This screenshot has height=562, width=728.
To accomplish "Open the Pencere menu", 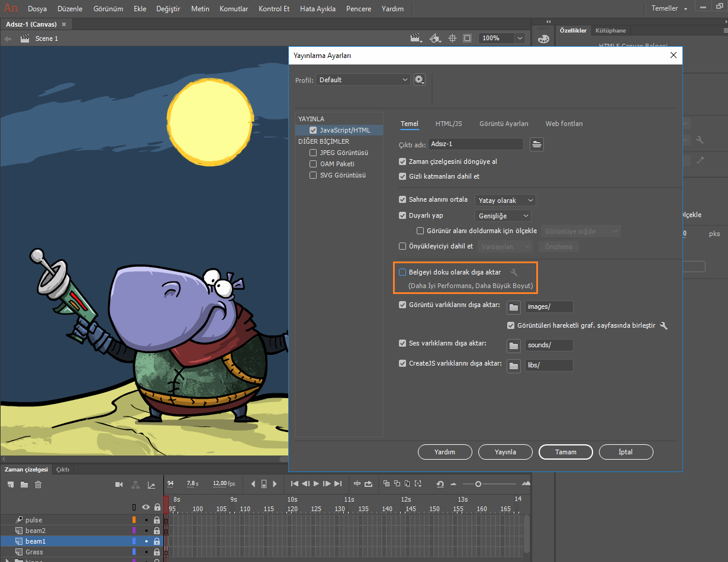I will coord(359,9).
